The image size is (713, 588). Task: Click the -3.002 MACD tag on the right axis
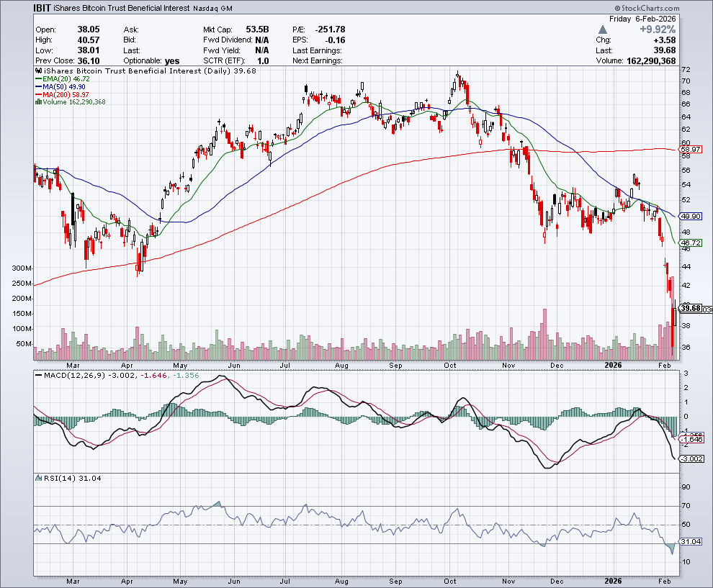click(x=693, y=459)
